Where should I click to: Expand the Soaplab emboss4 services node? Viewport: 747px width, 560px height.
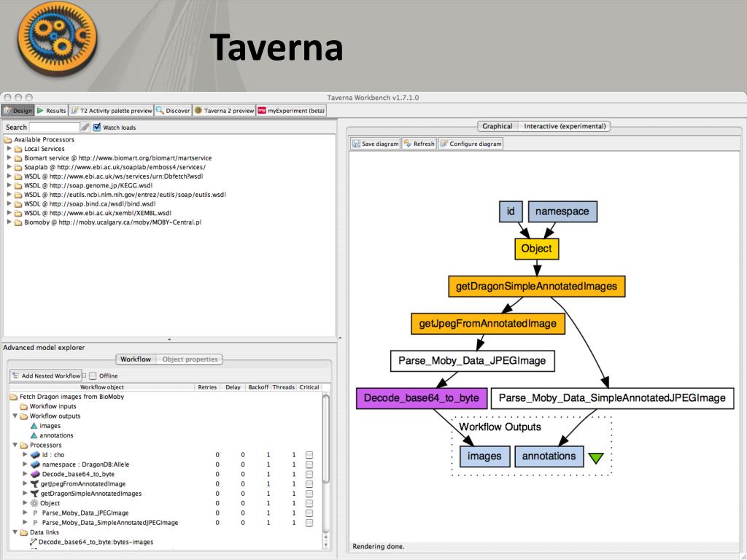[x=9, y=167]
